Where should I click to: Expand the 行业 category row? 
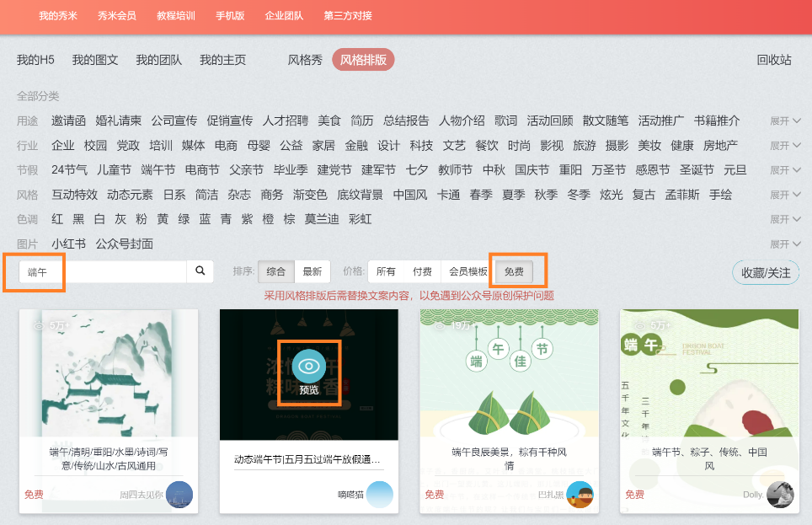coord(783,145)
